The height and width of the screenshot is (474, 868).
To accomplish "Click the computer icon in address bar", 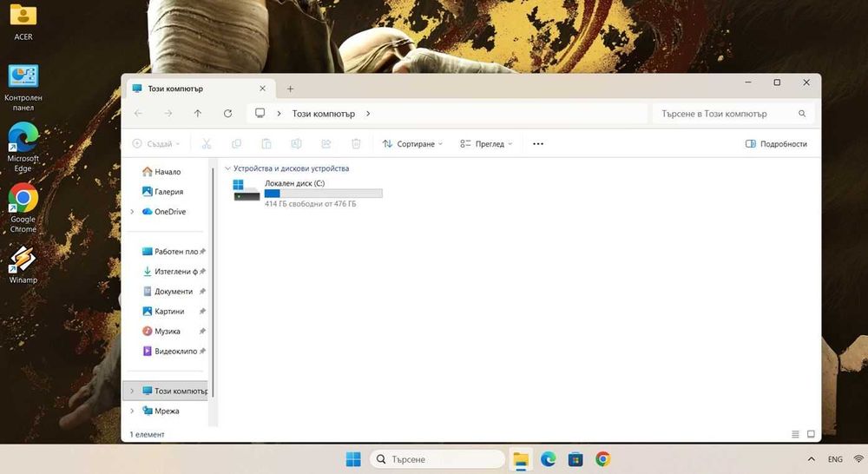I will pyautogui.click(x=260, y=114).
